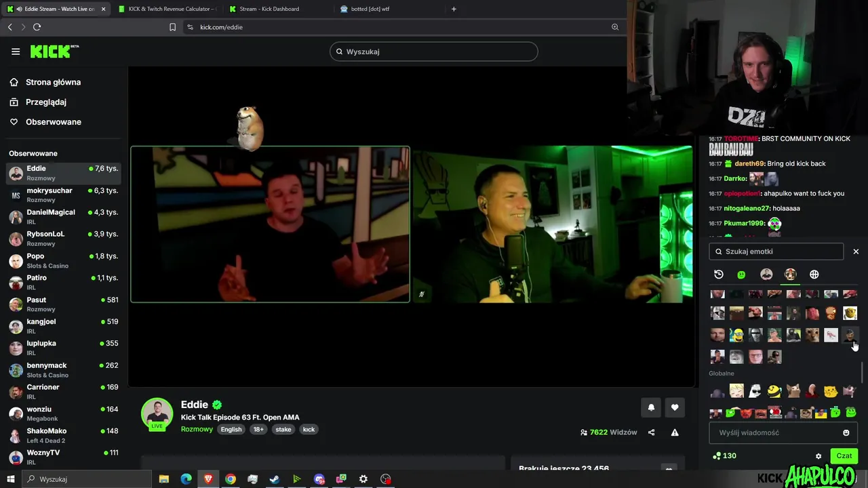The image size is (868, 488).
Task: Go back in browser history
Action: pyautogui.click(x=9, y=27)
